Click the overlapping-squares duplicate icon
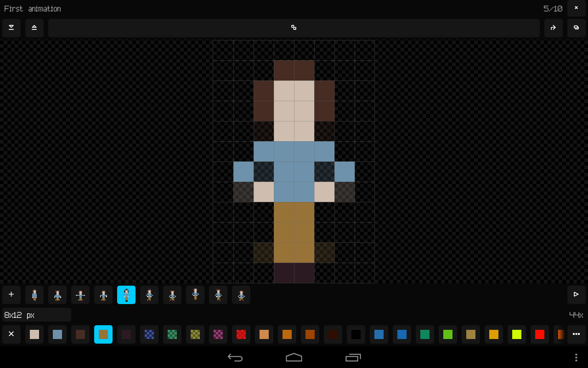The width and height of the screenshot is (588, 368). click(x=577, y=28)
